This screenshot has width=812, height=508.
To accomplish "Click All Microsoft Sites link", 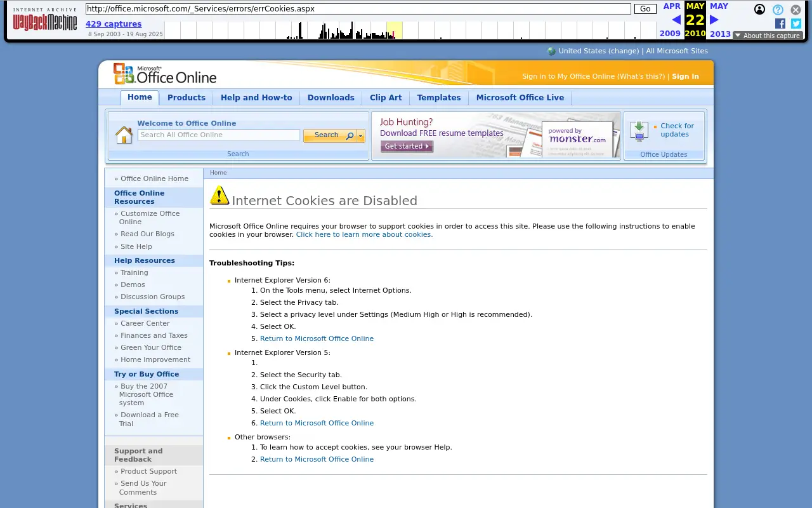I will [x=677, y=51].
